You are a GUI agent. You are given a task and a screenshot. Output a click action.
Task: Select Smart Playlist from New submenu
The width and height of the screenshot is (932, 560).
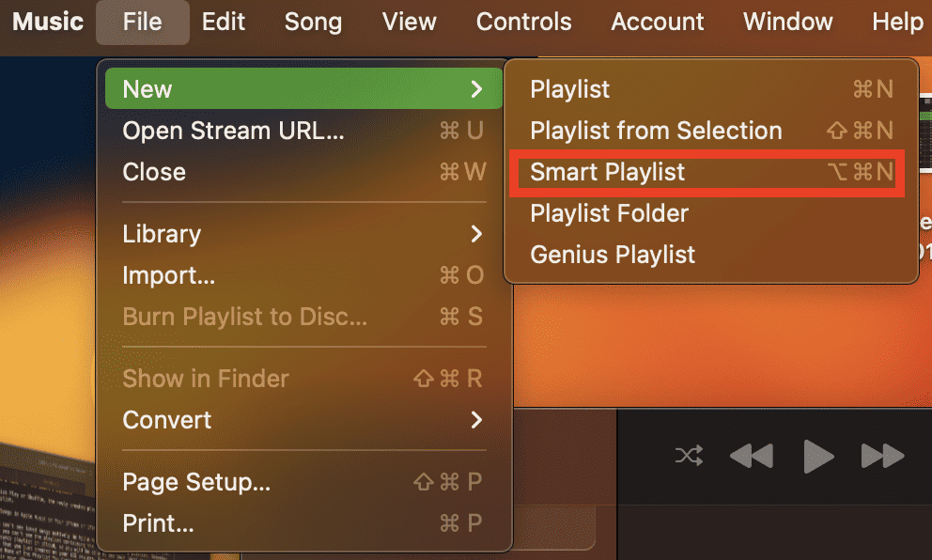point(608,172)
